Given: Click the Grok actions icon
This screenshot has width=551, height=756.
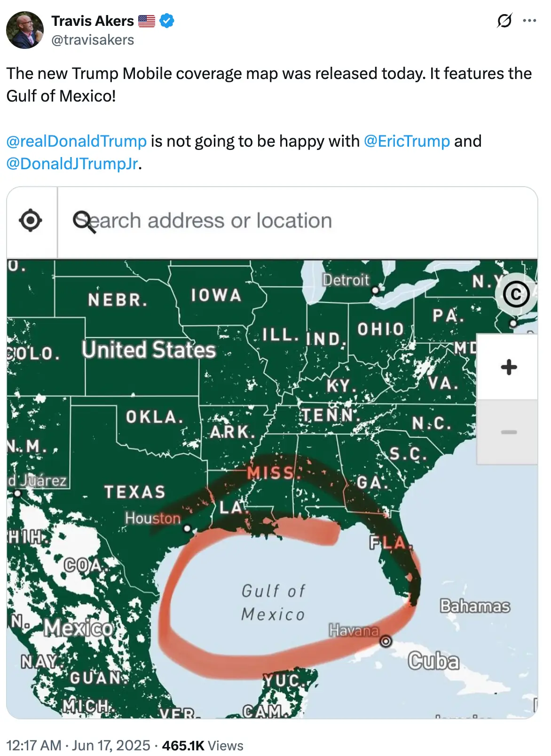Looking at the screenshot, I should coord(504,21).
